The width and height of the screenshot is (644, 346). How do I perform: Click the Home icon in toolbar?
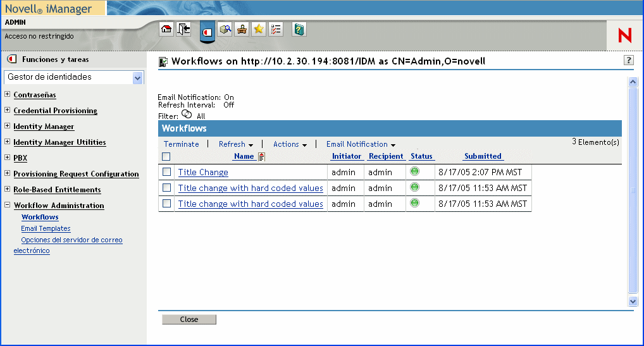pos(166,29)
